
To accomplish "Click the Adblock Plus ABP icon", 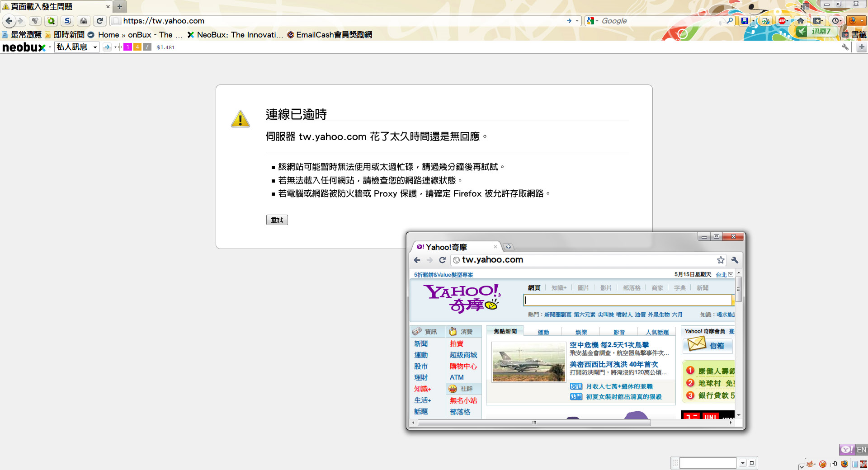I will point(782,21).
